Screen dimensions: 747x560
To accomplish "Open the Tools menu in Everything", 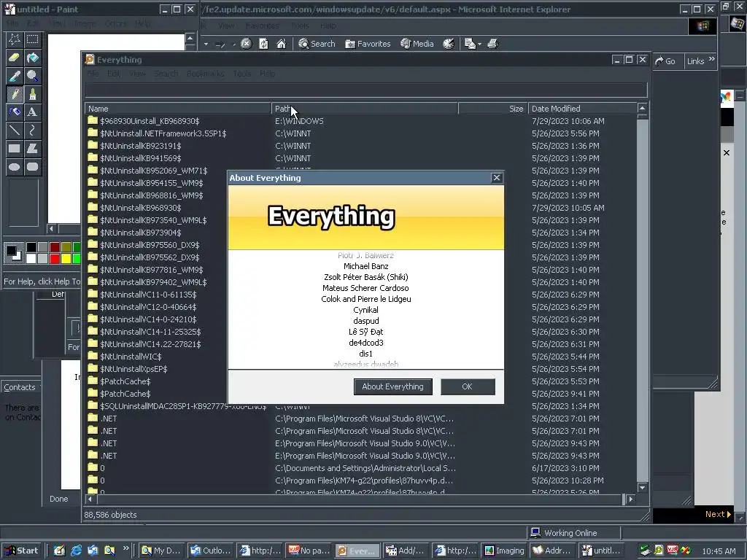I will [242, 74].
